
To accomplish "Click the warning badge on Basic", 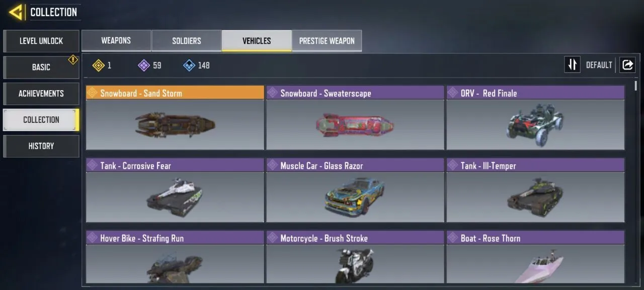I will 73,60.
